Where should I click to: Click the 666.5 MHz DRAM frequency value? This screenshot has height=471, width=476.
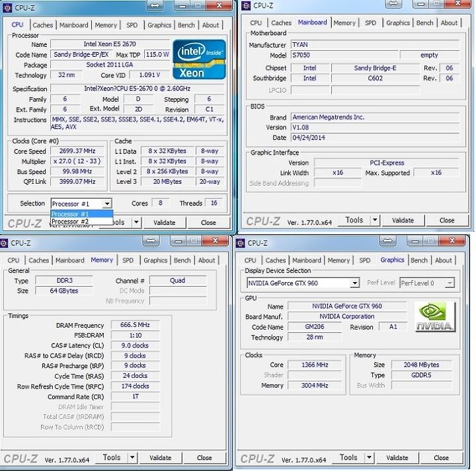(x=135, y=325)
